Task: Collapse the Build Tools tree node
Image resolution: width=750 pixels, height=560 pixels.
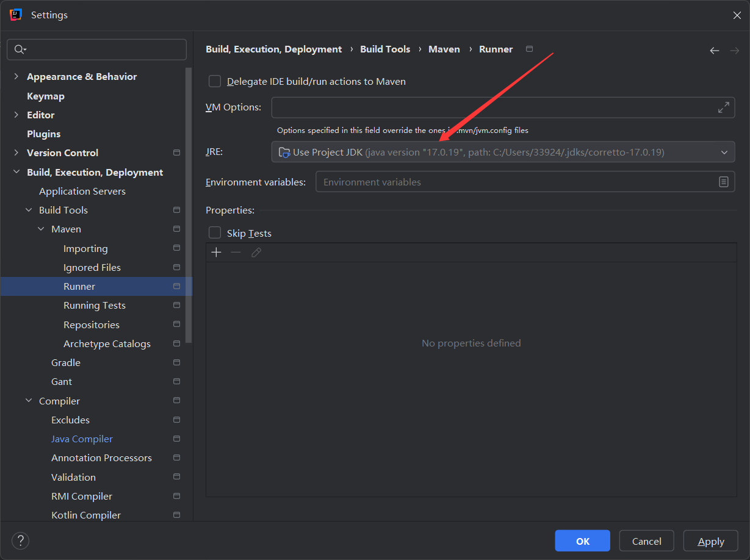Action: pyautogui.click(x=29, y=210)
